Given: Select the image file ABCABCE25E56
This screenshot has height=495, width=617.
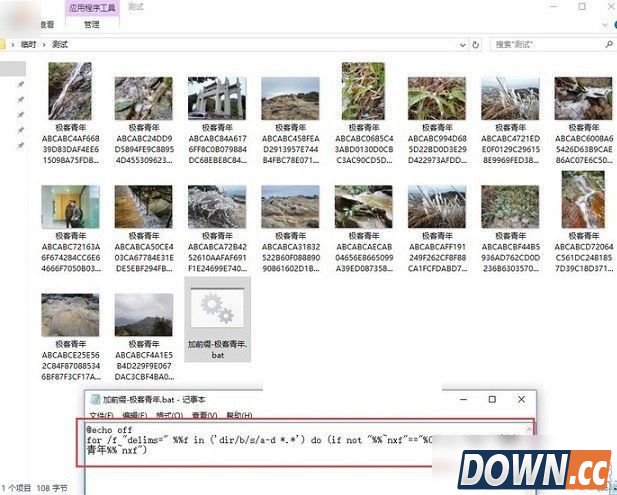Looking at the screenshot, I should (x=70, y=315).
